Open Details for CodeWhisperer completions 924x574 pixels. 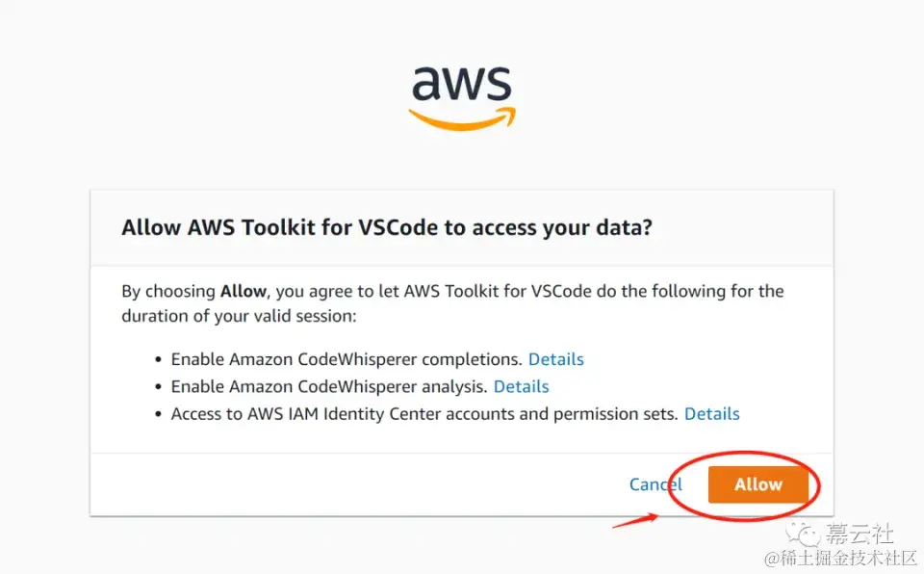pos(555,359)
